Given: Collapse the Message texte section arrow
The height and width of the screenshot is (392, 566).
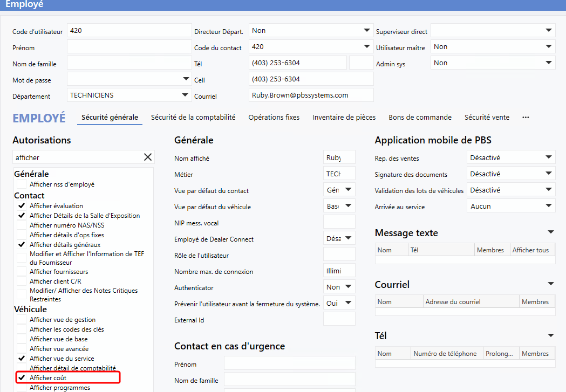Looking at the screenshot, I should click(x=550, y=232).
